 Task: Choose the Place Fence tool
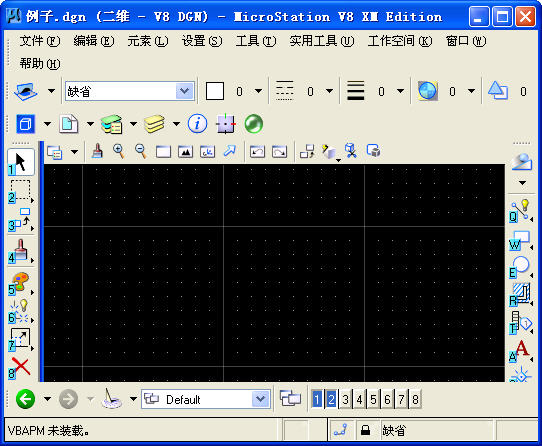click(x=21, y=191)
